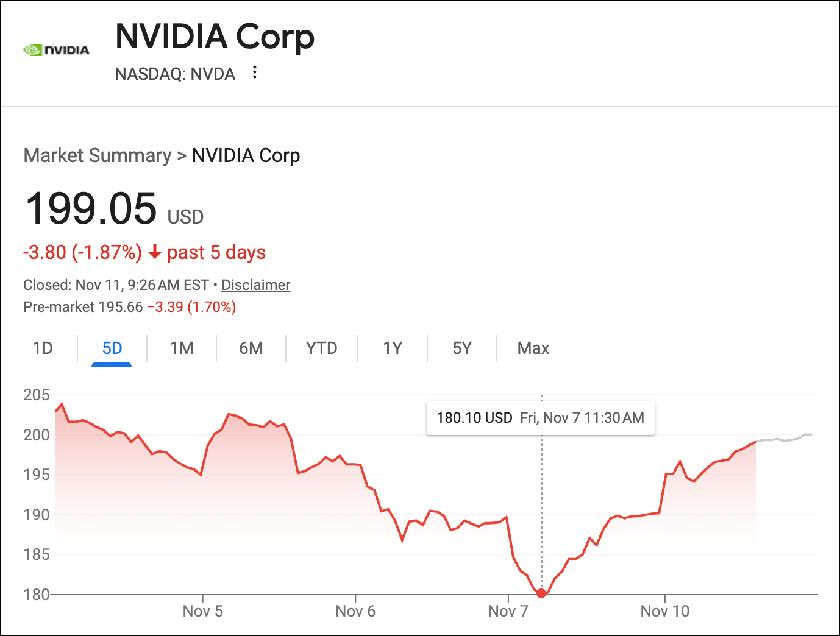Open the Disclaimer link
Screen dimensions: 840x636
255,285
